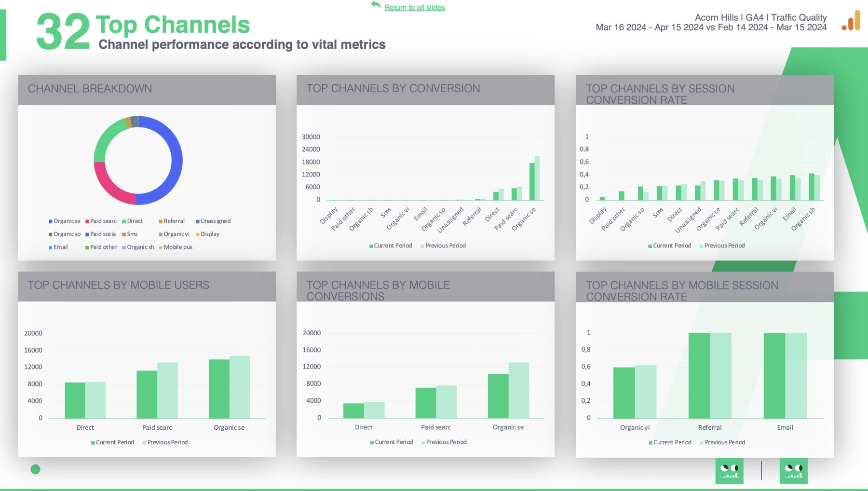Click the Unassigned legend entry in Channel Breakdown
This screenshot has width=868, height=491.
pos(213,221)
